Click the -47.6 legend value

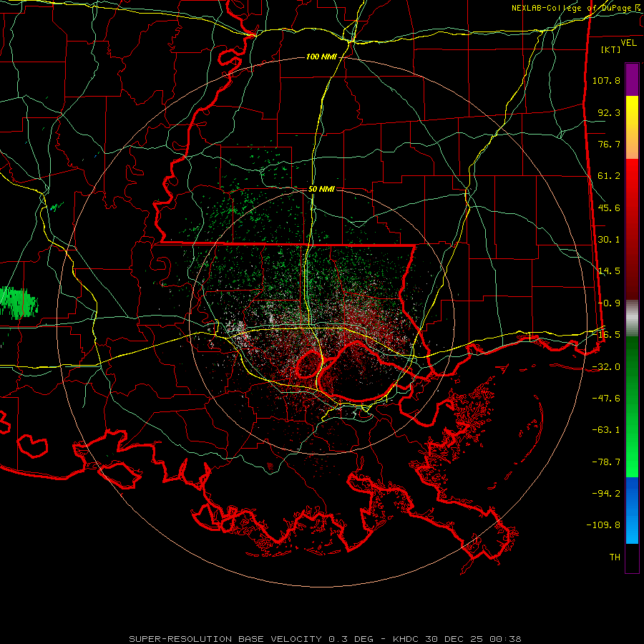pyautogui.click(x=606, y=399)
